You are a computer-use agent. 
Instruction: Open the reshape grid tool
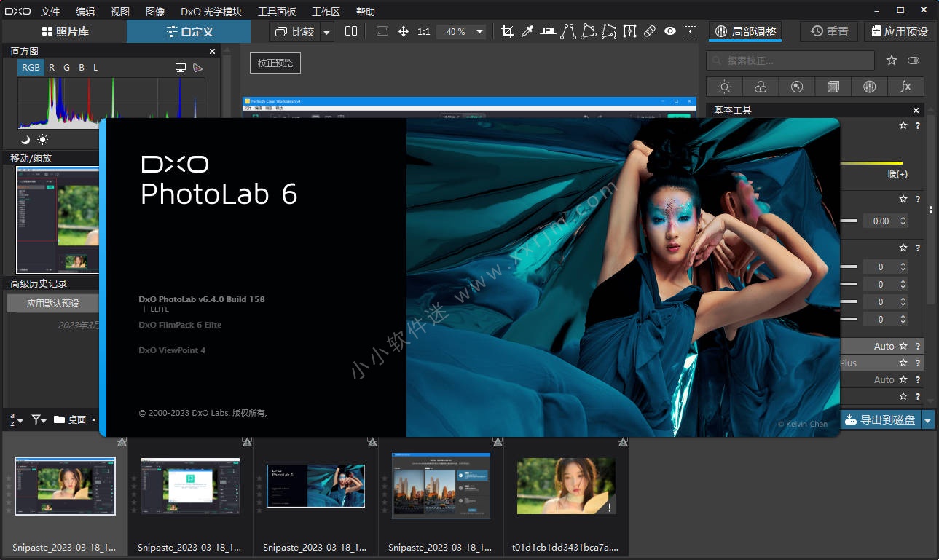[629, 31]
